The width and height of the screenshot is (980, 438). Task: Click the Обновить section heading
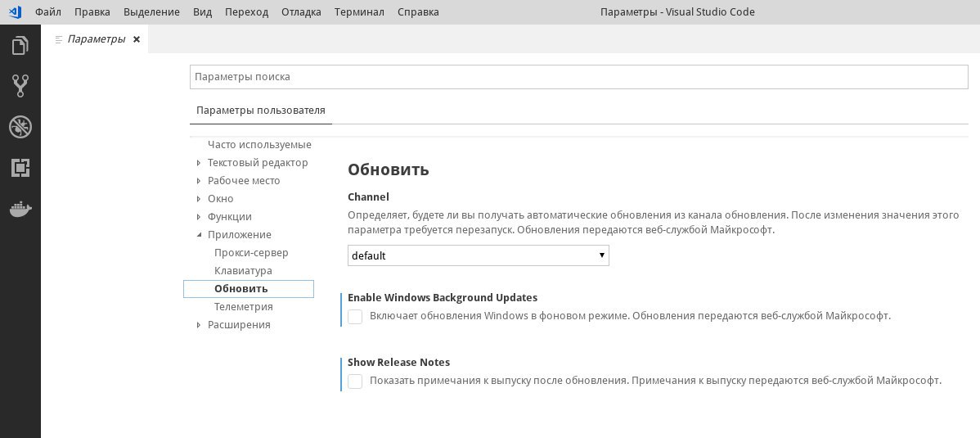(x=388, y=169)
